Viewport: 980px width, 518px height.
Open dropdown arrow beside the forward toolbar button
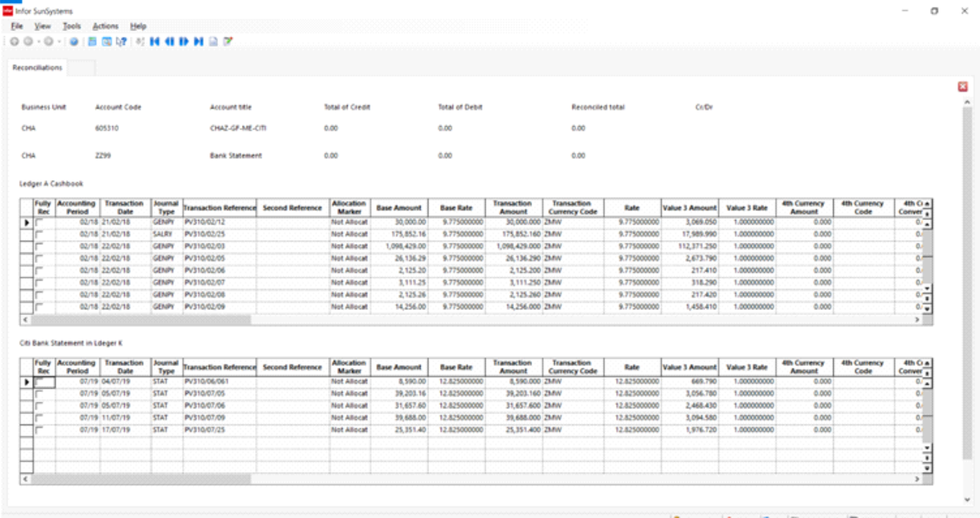pos(59,42)
